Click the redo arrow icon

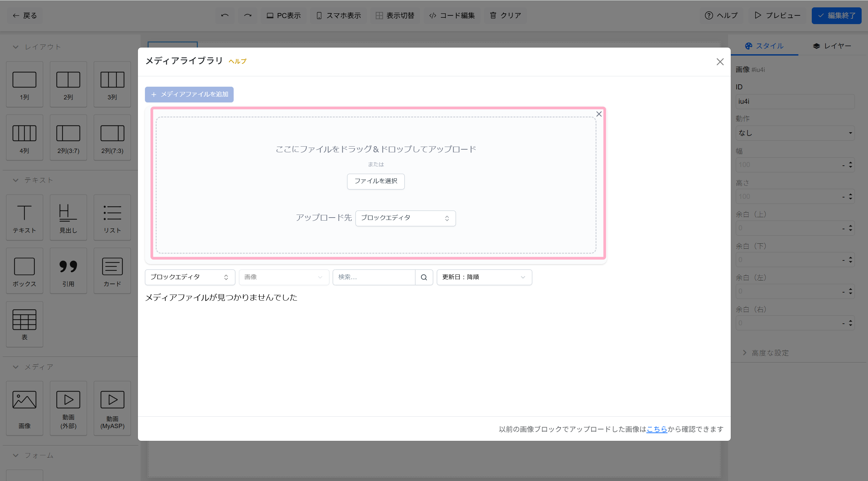(248, 15)
